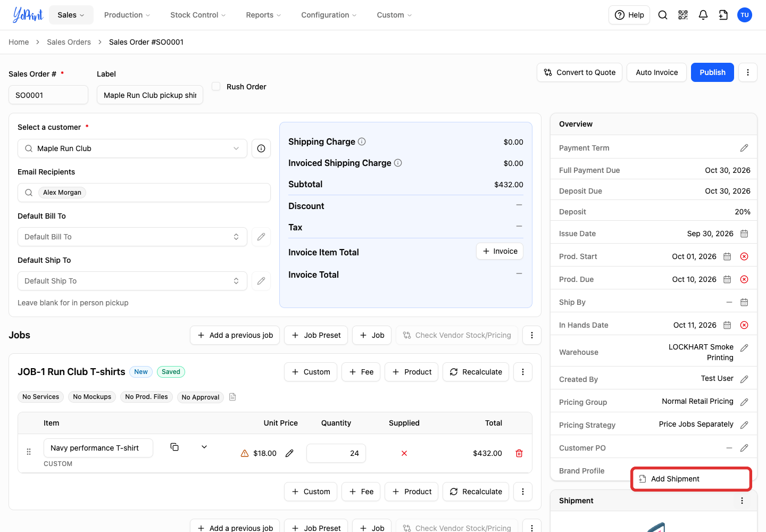Clear the Prod. Start date
The height and width of the screenshot is (532, 766).
point(744,256)
